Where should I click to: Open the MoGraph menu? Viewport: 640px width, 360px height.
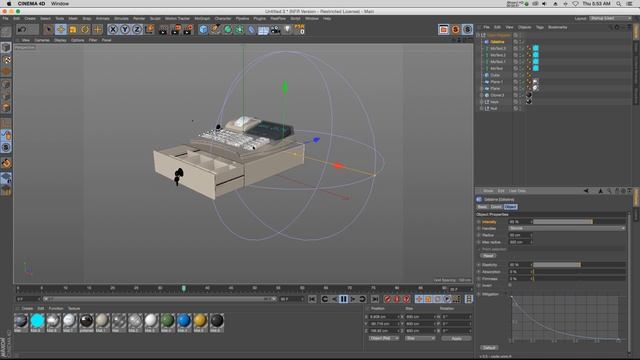pos(202,19)
